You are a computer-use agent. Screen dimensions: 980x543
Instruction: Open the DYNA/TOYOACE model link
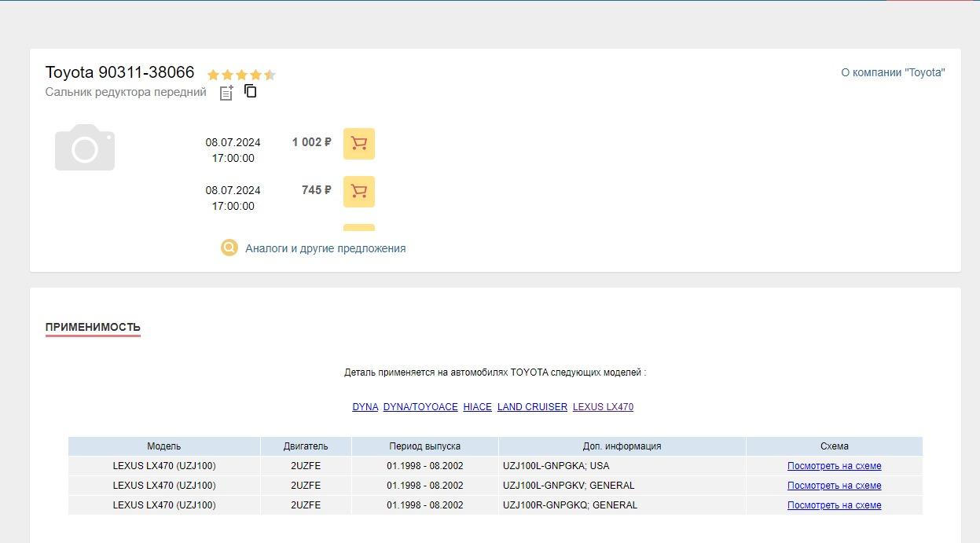pyautogui.click(x=420, y=407)
